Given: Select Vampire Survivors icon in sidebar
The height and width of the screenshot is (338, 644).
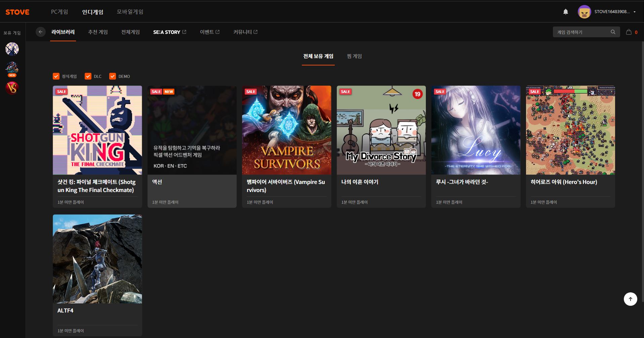Looking at the screenshot, I should click(12, 88).
